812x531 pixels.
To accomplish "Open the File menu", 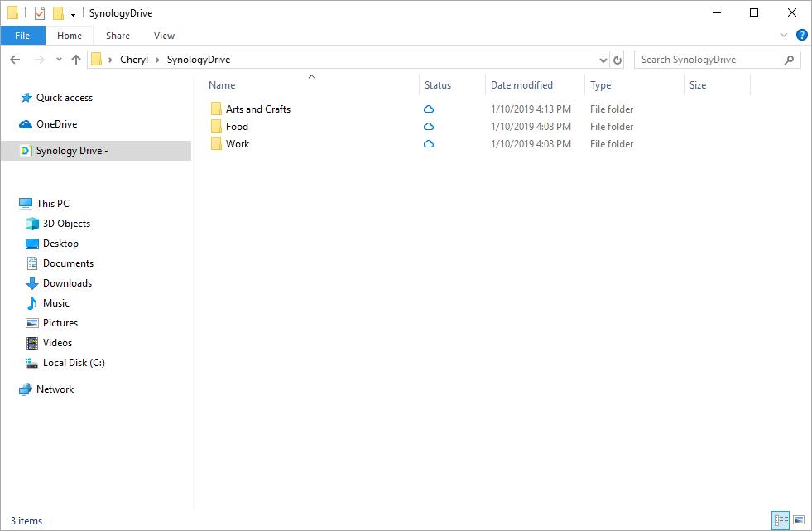I will (x=22, y=36).
